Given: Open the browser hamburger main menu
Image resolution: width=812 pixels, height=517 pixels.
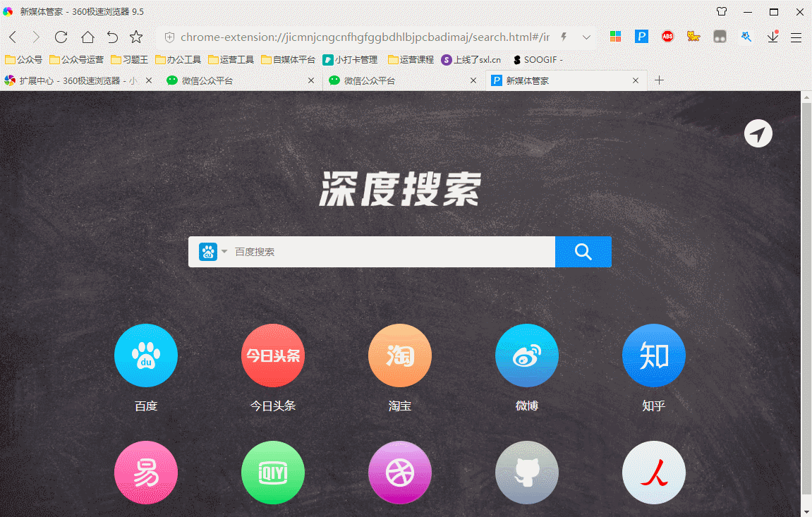Looking at the screenshot, I should click(796, 37).
